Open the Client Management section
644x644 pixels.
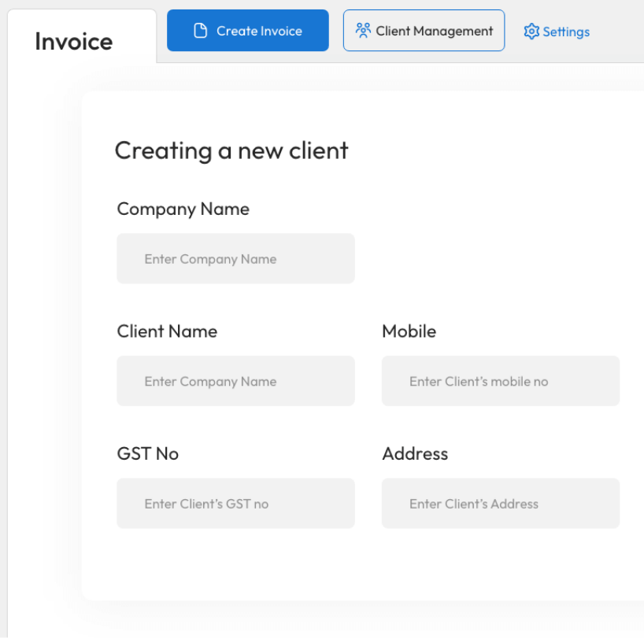[x=424, y=31]
